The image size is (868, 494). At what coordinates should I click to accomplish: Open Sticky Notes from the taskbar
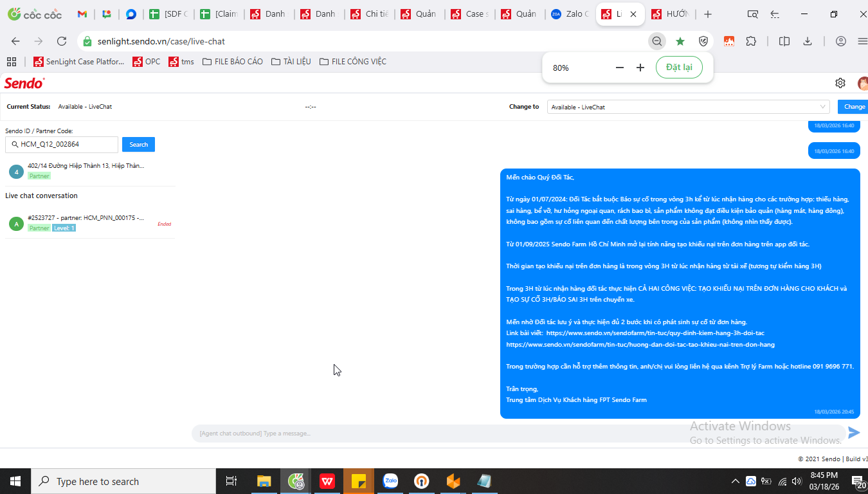click(359, 481)
